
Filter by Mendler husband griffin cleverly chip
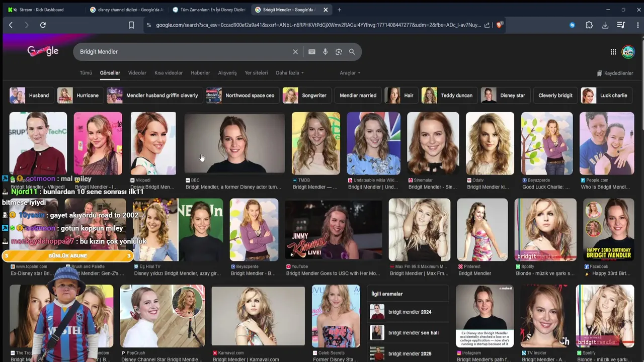[x=154, y=96]
